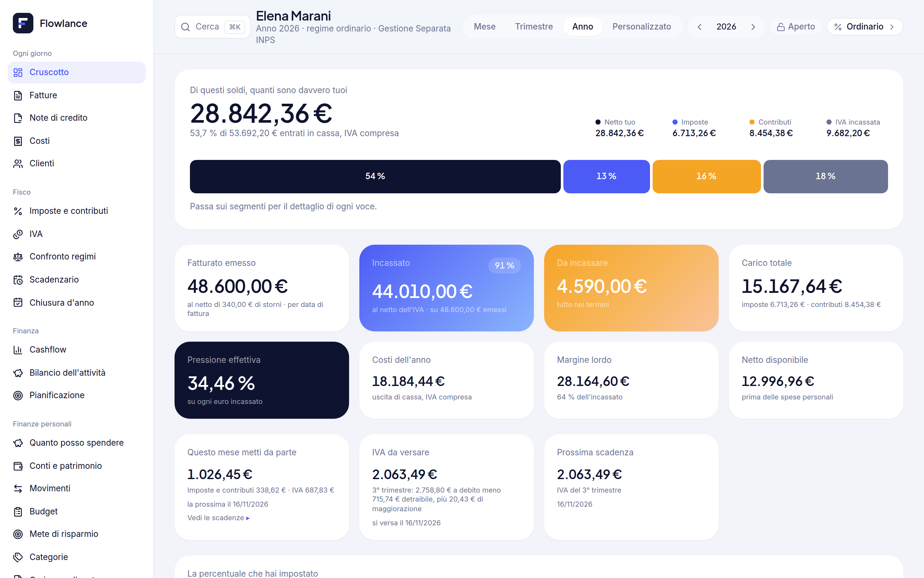Open Scadenzario from the sidebar
The width and height of the screenshot is (924, 578).
(x=77, y=280)
